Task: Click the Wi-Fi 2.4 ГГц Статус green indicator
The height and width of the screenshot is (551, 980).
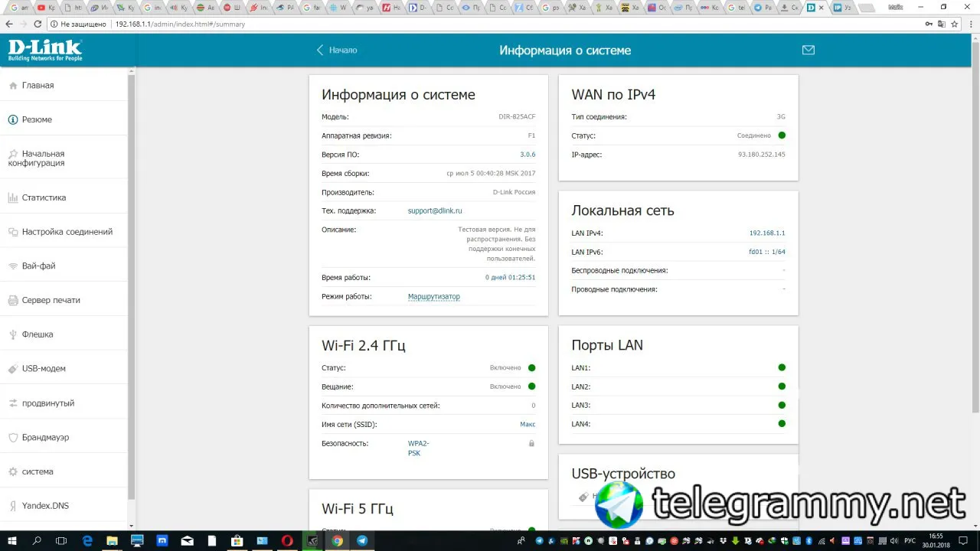Action: click(531, 368)
